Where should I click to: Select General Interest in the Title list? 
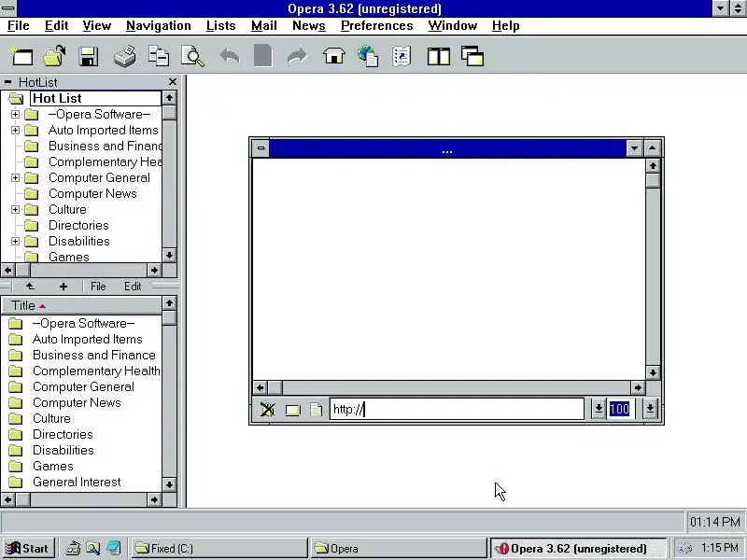pyautogui.click(x=77, y=482)
